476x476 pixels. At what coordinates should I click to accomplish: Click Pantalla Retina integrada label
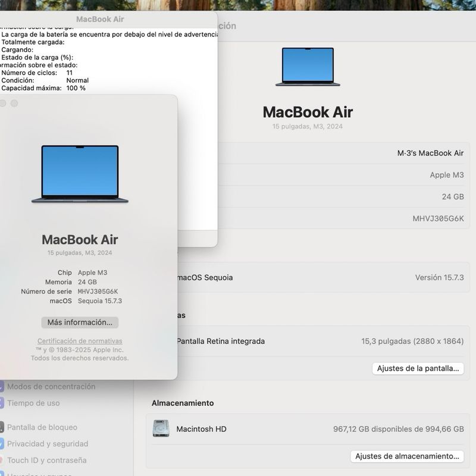(x=221, y=341)
